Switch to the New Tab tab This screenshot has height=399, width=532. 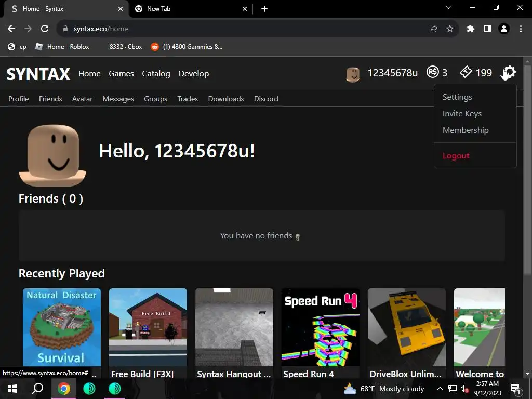point(191,9)
